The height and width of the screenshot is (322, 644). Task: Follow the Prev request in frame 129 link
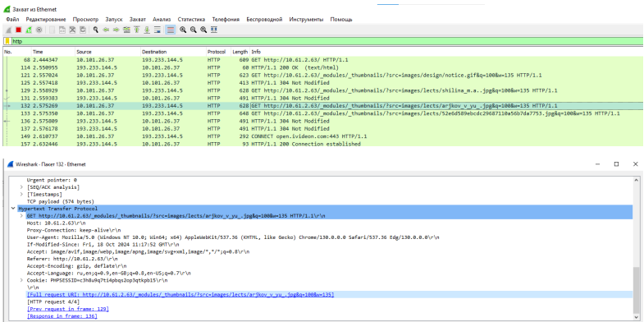click(x=68, y=309)
